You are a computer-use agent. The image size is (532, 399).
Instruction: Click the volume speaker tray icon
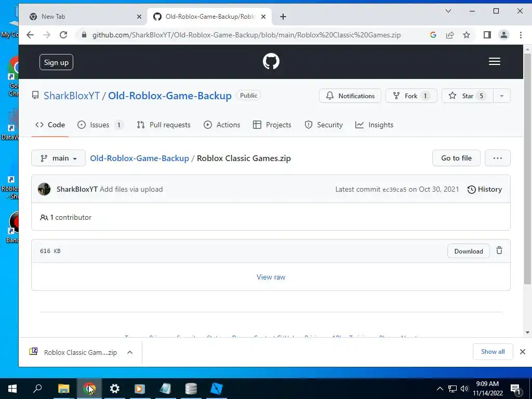coord(464,389)
